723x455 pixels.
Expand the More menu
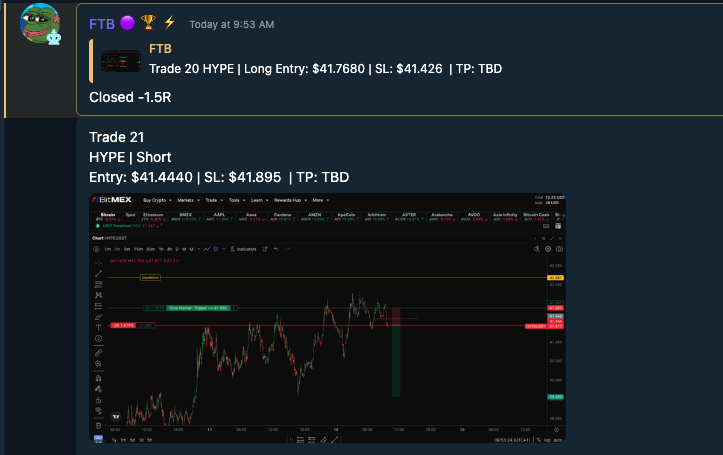point(320,200)
